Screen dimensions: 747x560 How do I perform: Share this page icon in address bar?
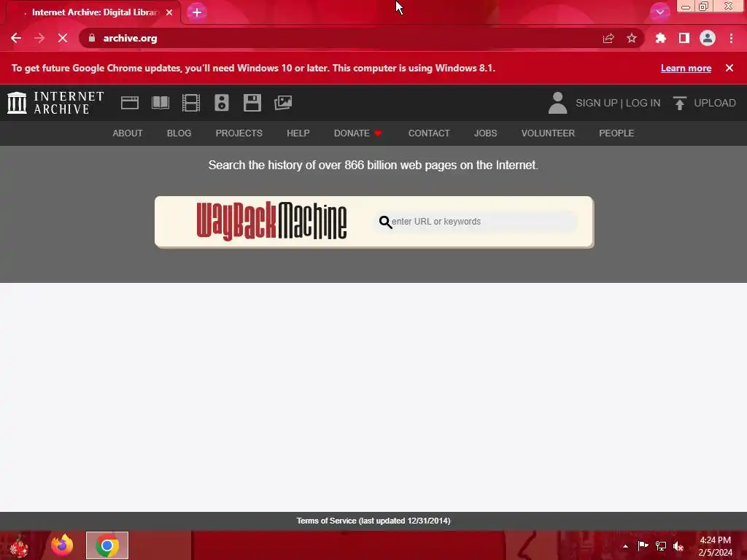[608, 38]
